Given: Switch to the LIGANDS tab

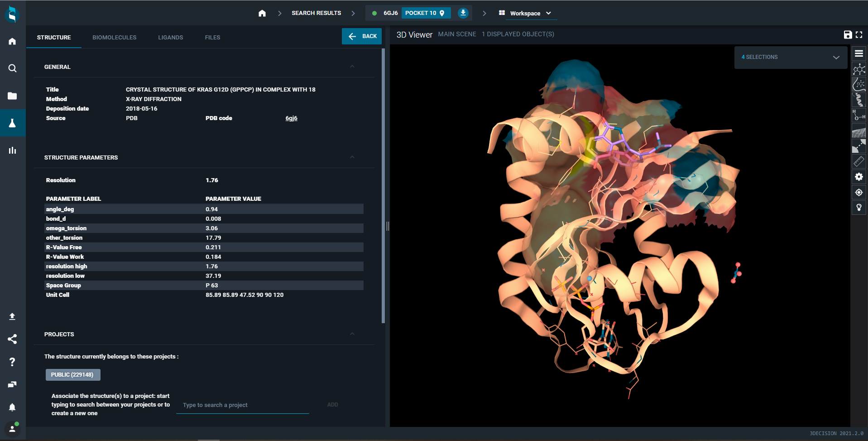Looking at the screenshot, I should pos(170,37).
